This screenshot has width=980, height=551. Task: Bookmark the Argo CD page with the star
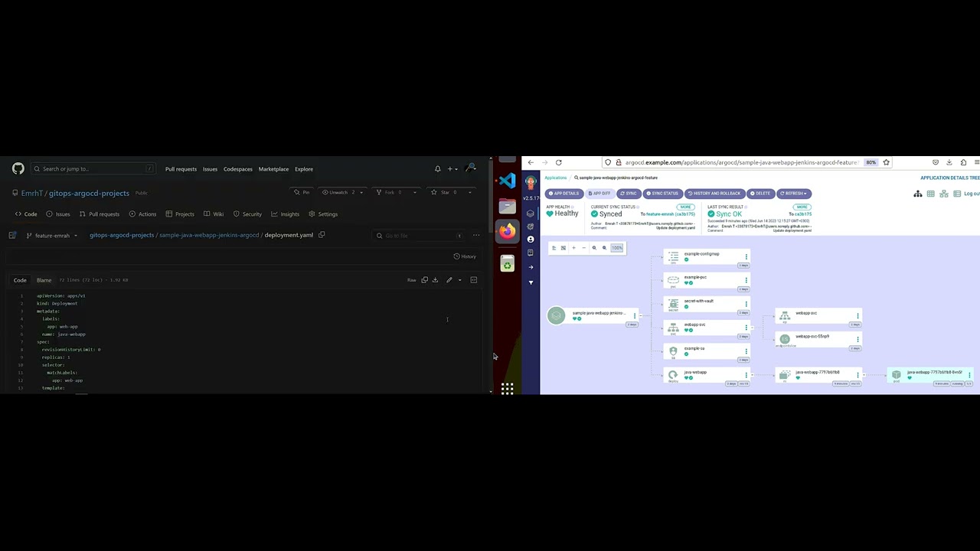click(886, 162)
